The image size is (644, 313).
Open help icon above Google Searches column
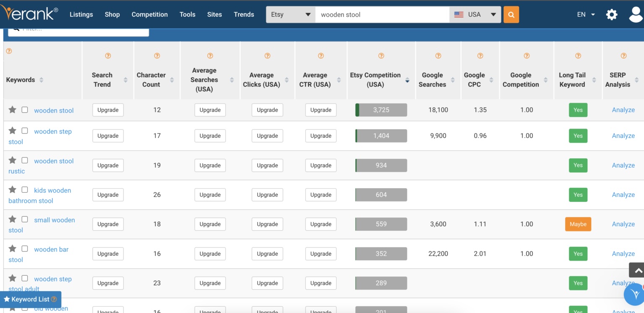pyautogui.click(x=438, y=56)
